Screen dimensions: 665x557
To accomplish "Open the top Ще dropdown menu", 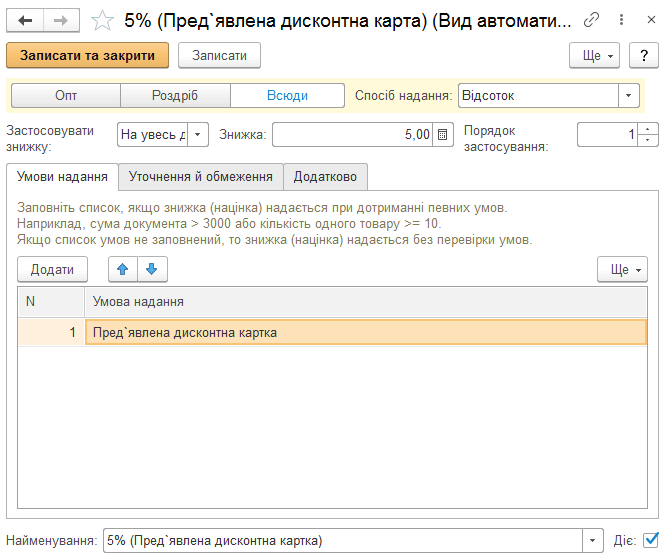I will (594, 55).
